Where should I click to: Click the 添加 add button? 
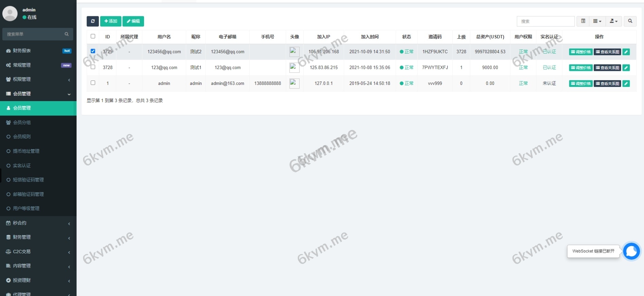[111, 21]
